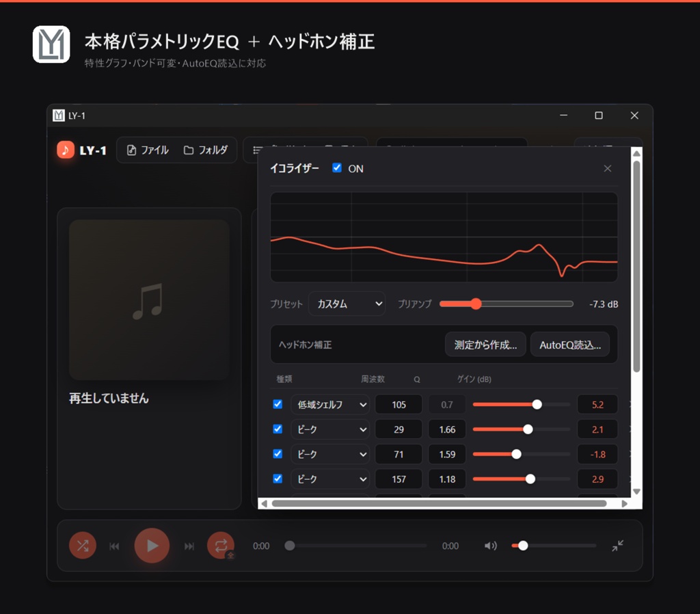Click gain value field 2.1
This screenshot has height=614, width=700.
[597, 429]
